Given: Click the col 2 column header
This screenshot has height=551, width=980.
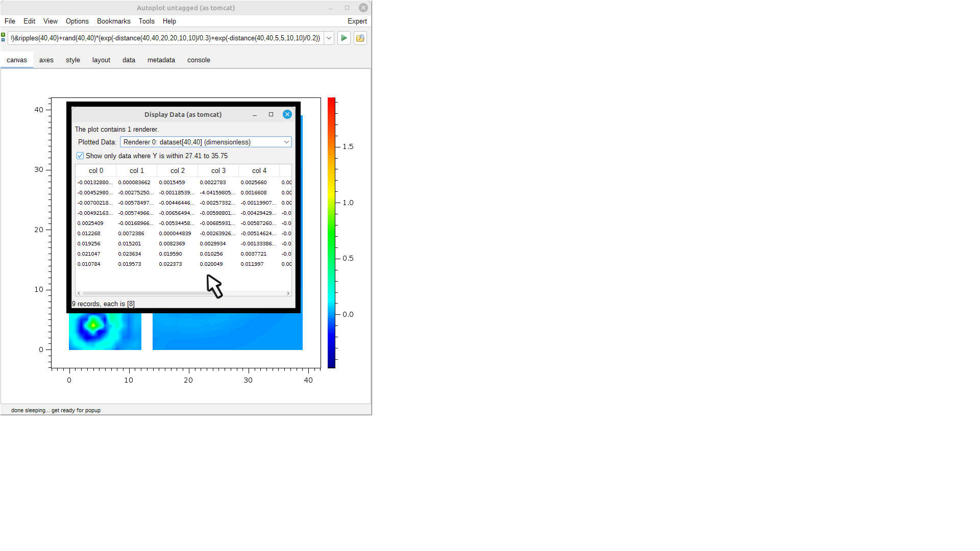Looking at the screenshot, I should 178,171.
